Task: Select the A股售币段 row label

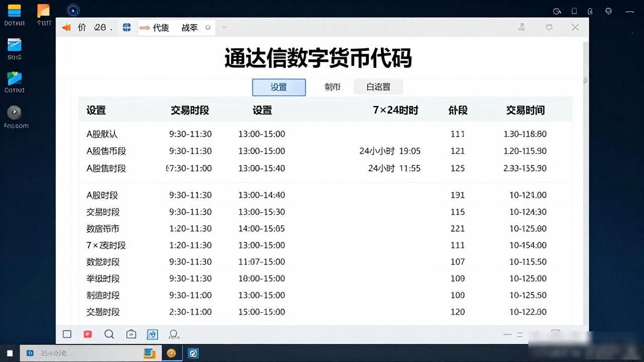Action: [106, 151]
